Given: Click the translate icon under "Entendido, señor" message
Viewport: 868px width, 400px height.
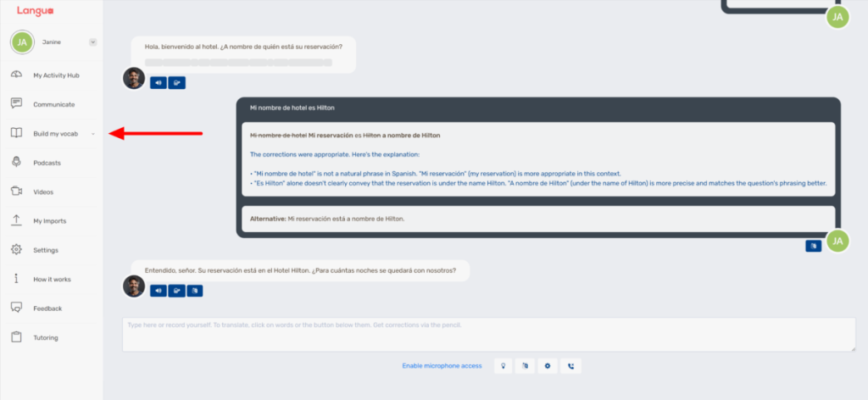Looking at the screenshot, I should coord(195,291).
